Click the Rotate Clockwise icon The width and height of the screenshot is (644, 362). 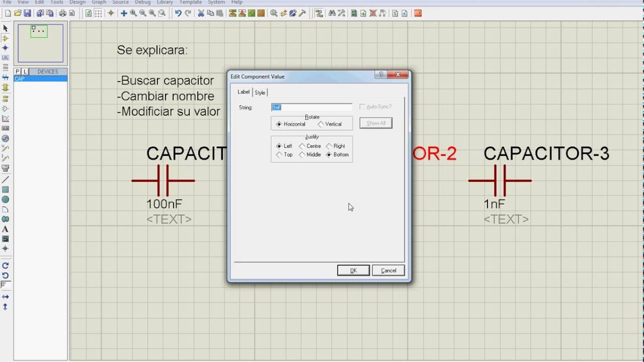(x=5, y=265)
